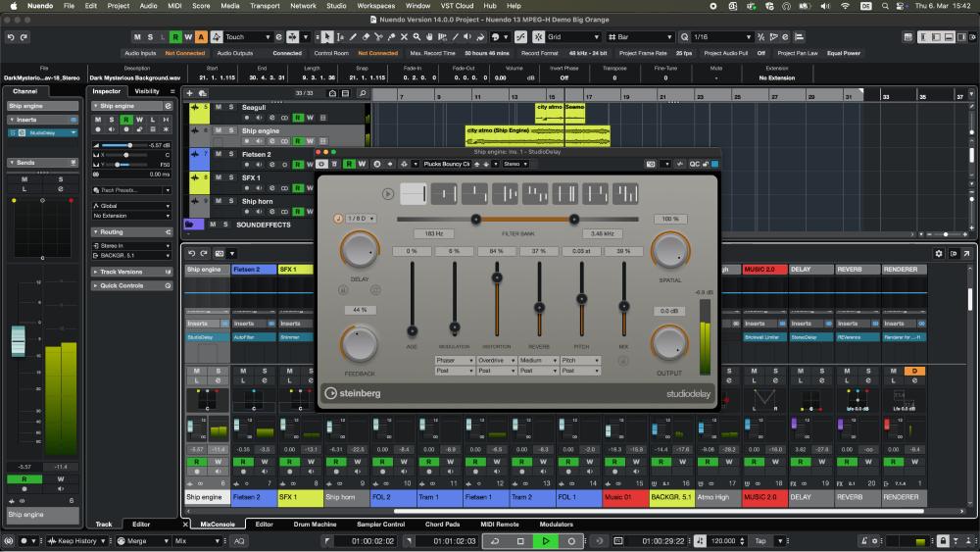Click the tempo sync note icon
Viewport: 980px width, 552px height.
tap(338, 218)
